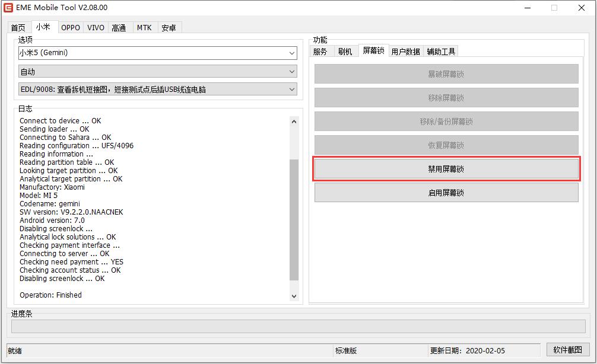
Task: Click 'Checking need payment ... YES' log line
Action: (x=72, y=262)
